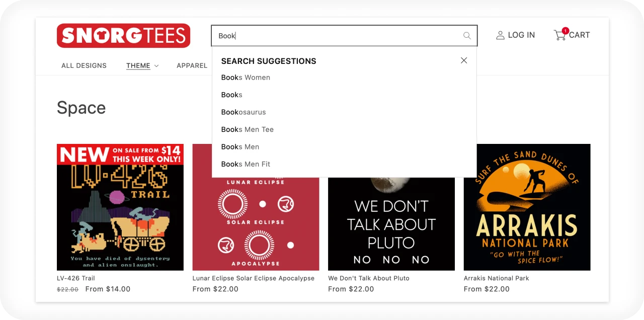Open the LV-426 Trail shirt image
This screenshot has width=644, height=320.
tap(120, 207)
